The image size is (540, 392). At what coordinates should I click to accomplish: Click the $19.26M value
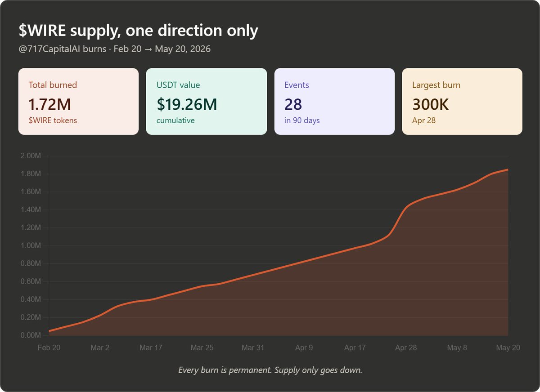(187, 104)
